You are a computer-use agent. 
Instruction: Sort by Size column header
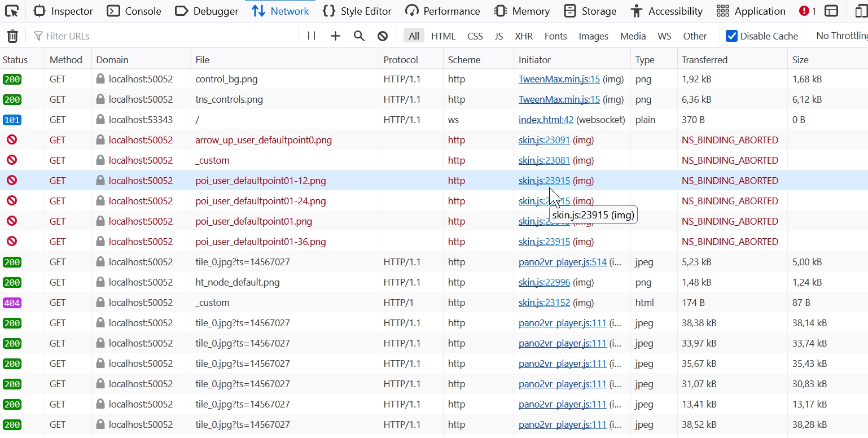point(827,59)
